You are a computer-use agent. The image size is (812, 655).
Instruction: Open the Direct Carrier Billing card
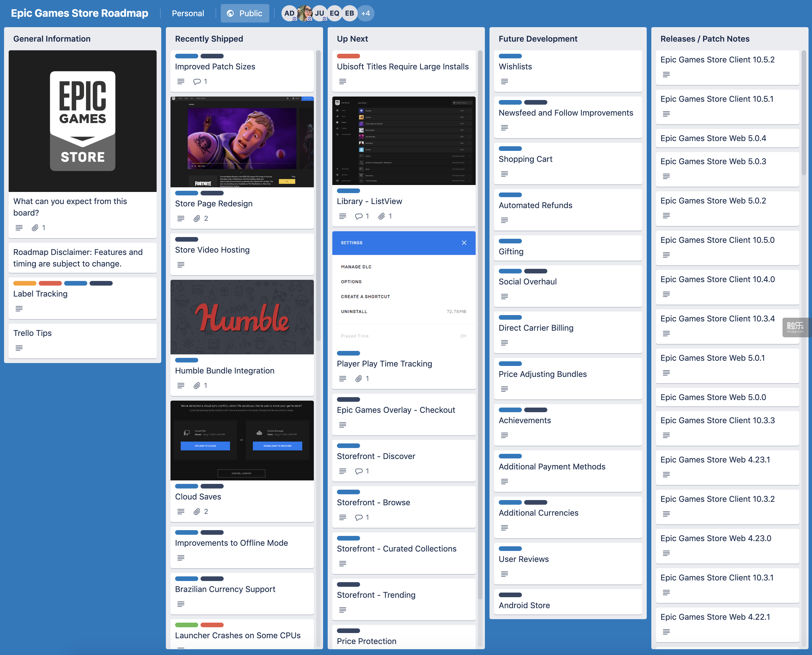[568, 332]
